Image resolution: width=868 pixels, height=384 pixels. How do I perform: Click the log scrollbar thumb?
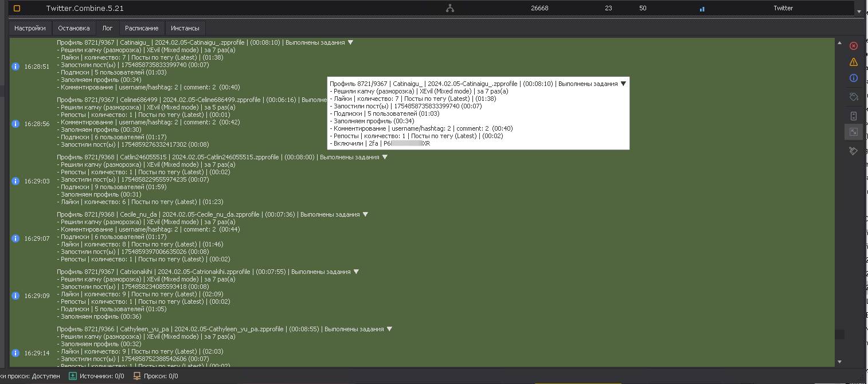pyautogui.click(x=839, y=334)
